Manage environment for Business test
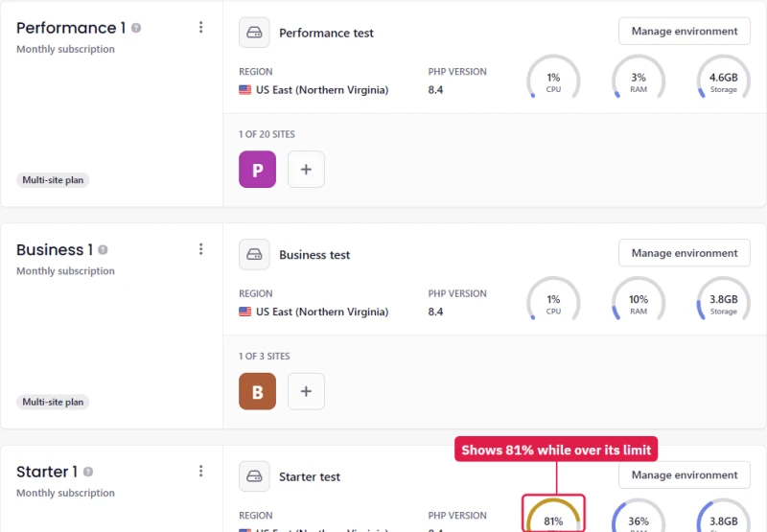767x532 pixels. tap(685, 253)
